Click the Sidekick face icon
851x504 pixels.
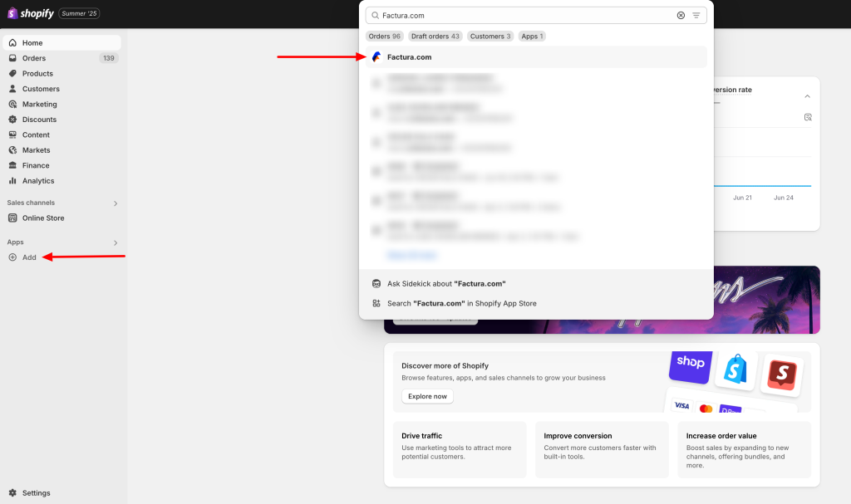click(376, 284)
